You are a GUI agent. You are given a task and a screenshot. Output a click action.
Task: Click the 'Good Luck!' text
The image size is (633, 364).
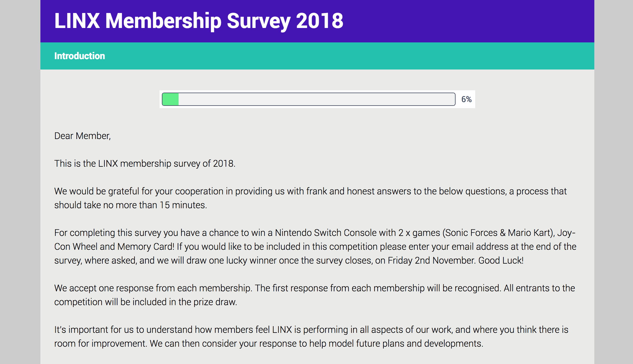point(501,260)
